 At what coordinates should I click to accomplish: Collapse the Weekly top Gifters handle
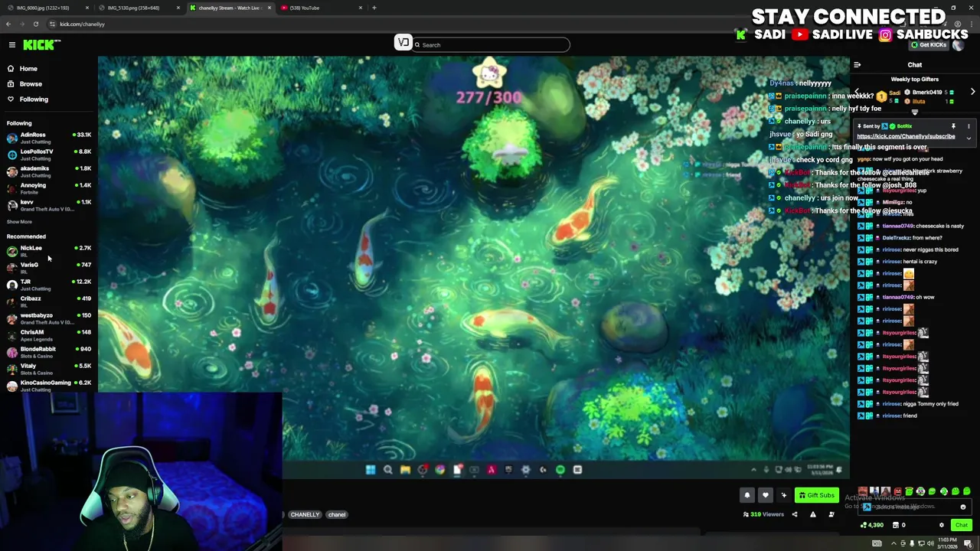click(914, 112)
